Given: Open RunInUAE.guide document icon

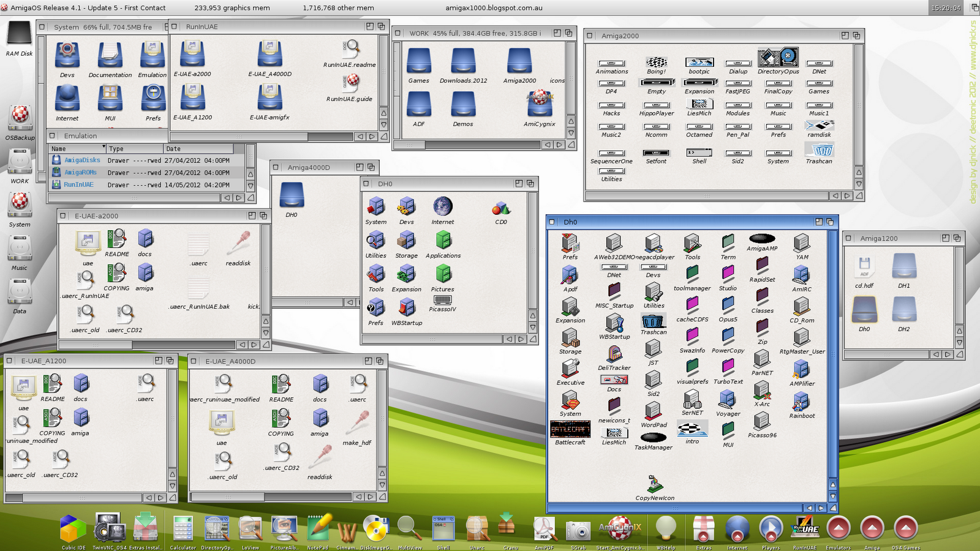Looking at the screenshot, I should pyautogui.click(x=351, y=83).
